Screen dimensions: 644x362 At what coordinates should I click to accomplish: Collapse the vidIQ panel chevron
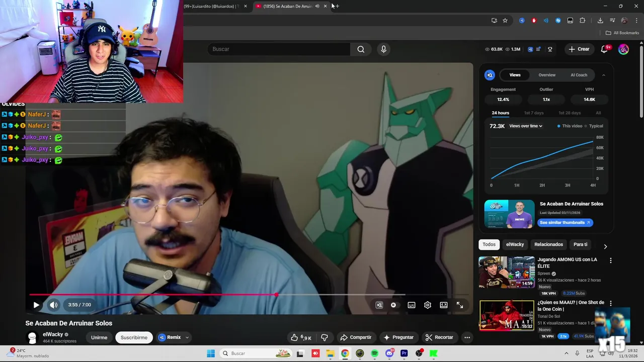[604, 75]
